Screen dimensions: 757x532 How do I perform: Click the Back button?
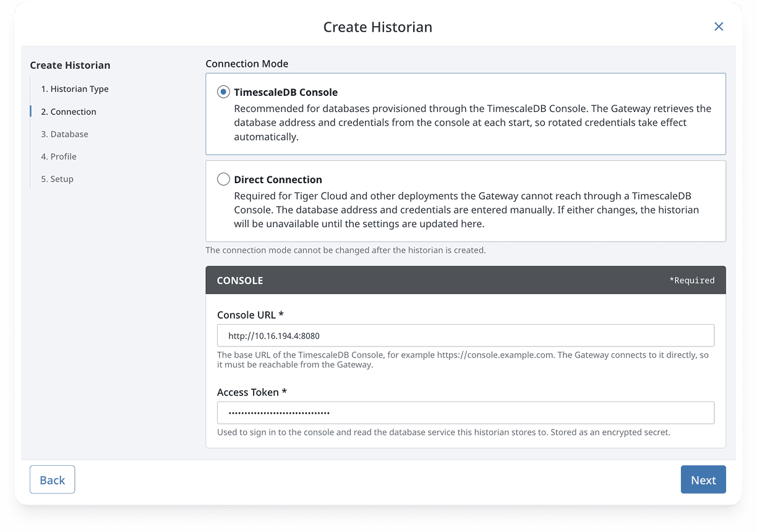[53, 480]
